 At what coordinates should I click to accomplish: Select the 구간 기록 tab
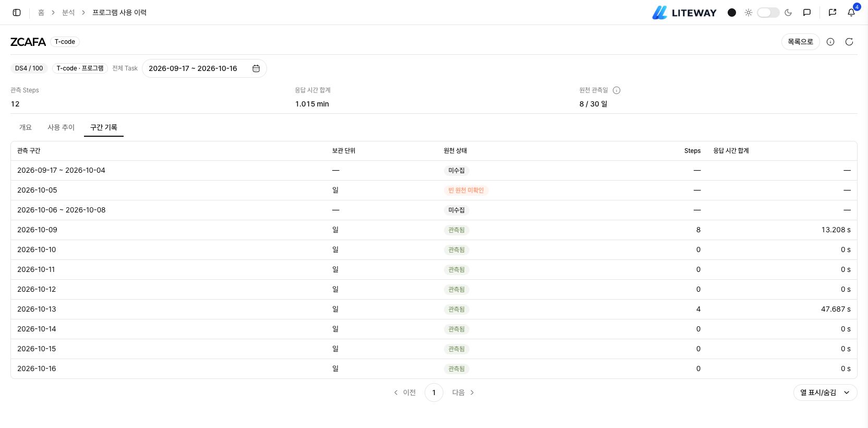click(x=104, y=127)
